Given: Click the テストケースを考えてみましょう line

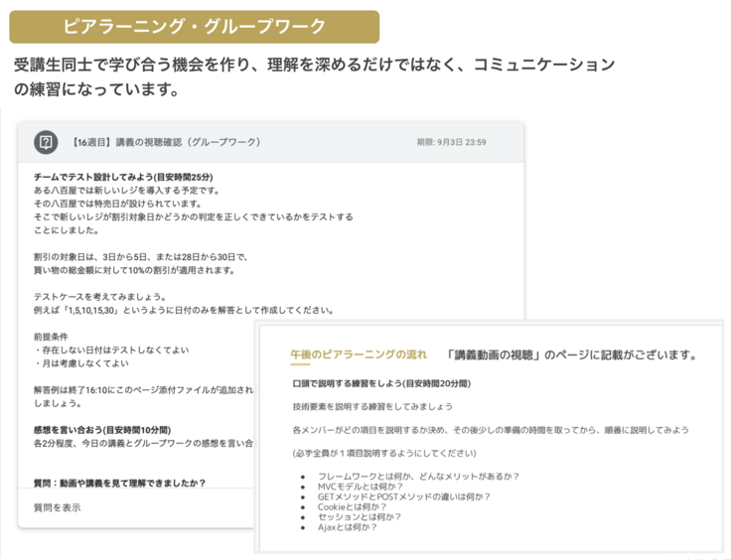Looking at the screenshot, I should [99, 296].
